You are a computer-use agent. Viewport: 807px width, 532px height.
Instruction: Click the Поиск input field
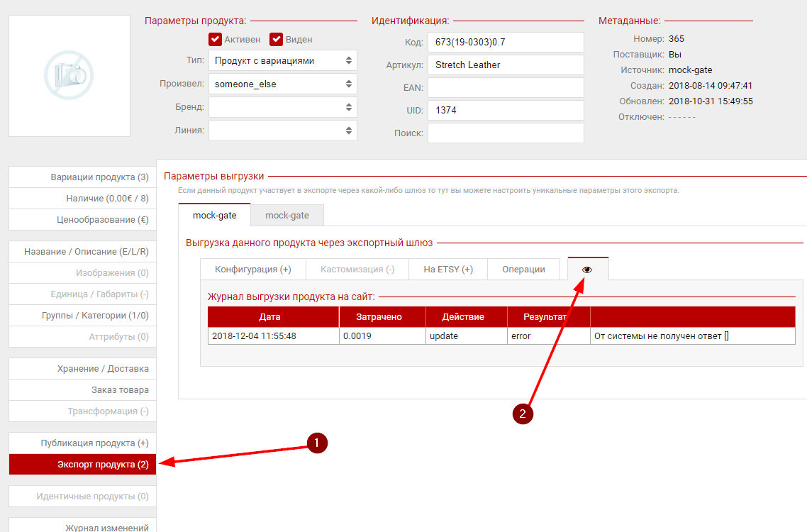[x=506, y=133]
